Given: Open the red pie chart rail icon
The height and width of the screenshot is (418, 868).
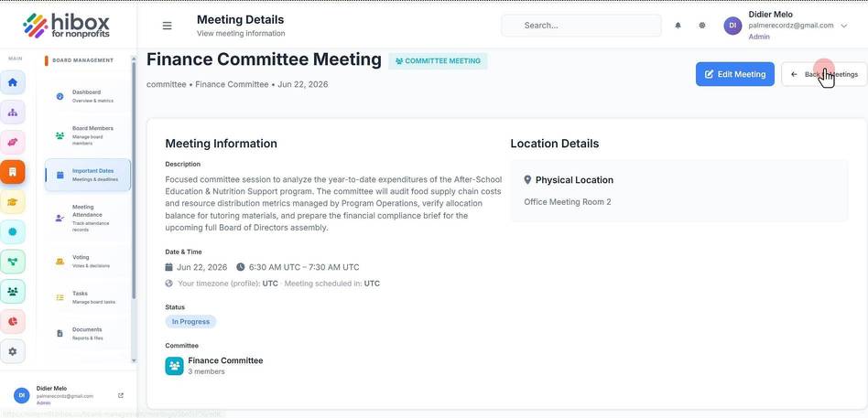Looking at the screenshot, I should [x=13, y=321].
